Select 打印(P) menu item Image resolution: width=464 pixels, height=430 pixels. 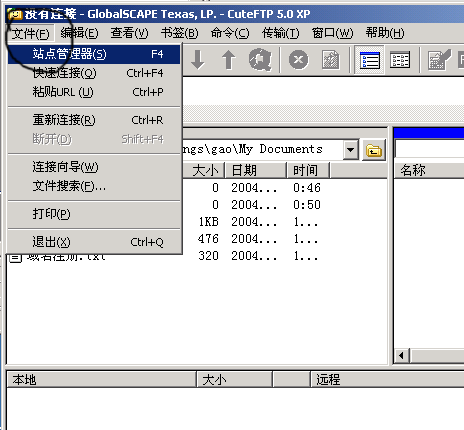click(x=94, y=214)
